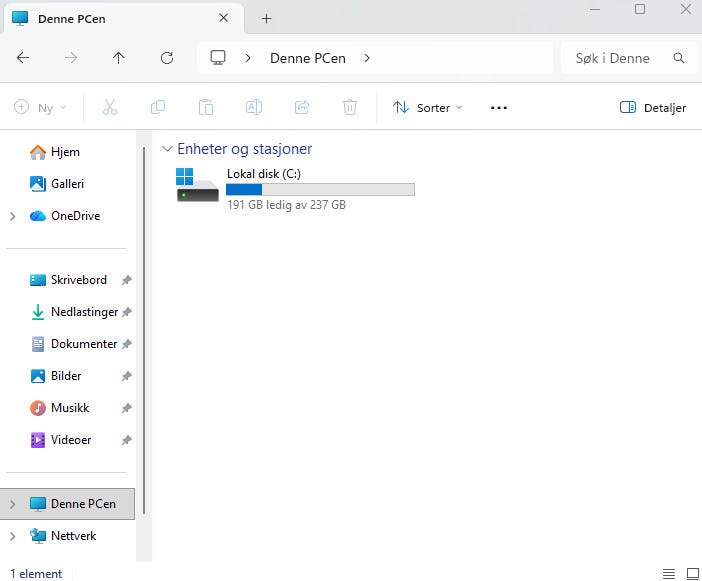
Task: Click the pin icon next to Bilder
Action: click(x=127, y=376)
